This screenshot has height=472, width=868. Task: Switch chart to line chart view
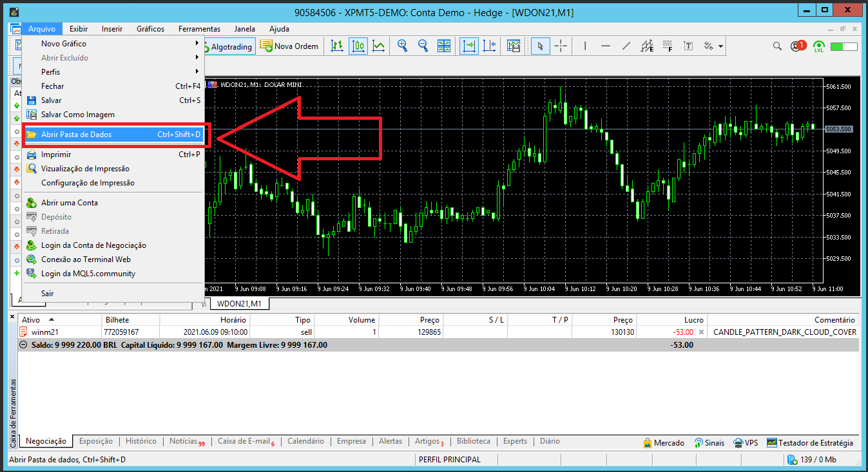(379, 46)
